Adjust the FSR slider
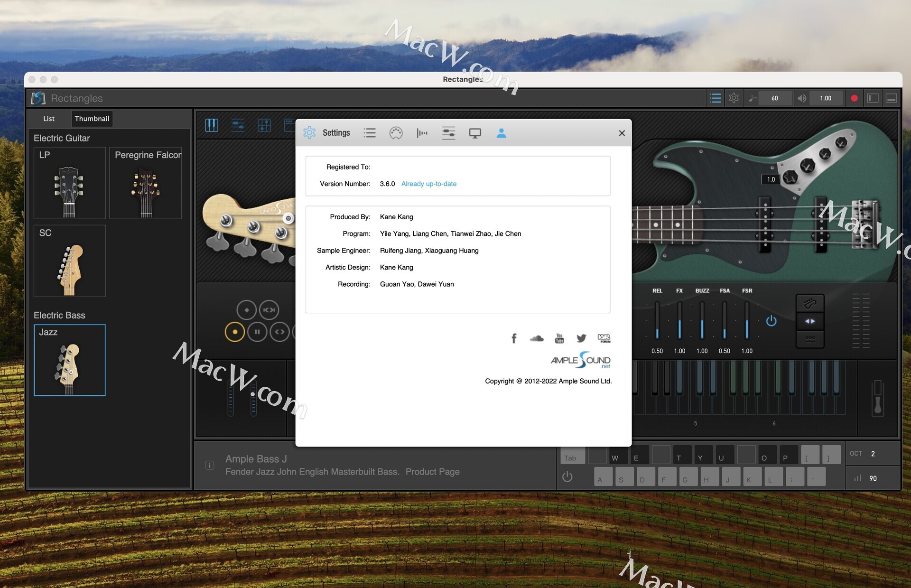The height and width of the screenshot is (588, 911). tap(747, 320)
